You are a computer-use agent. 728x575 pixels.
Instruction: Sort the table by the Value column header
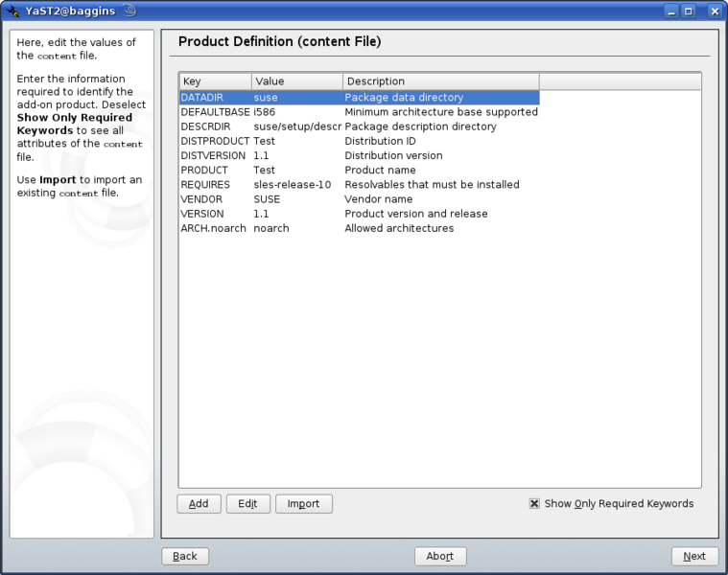(297, 81)
